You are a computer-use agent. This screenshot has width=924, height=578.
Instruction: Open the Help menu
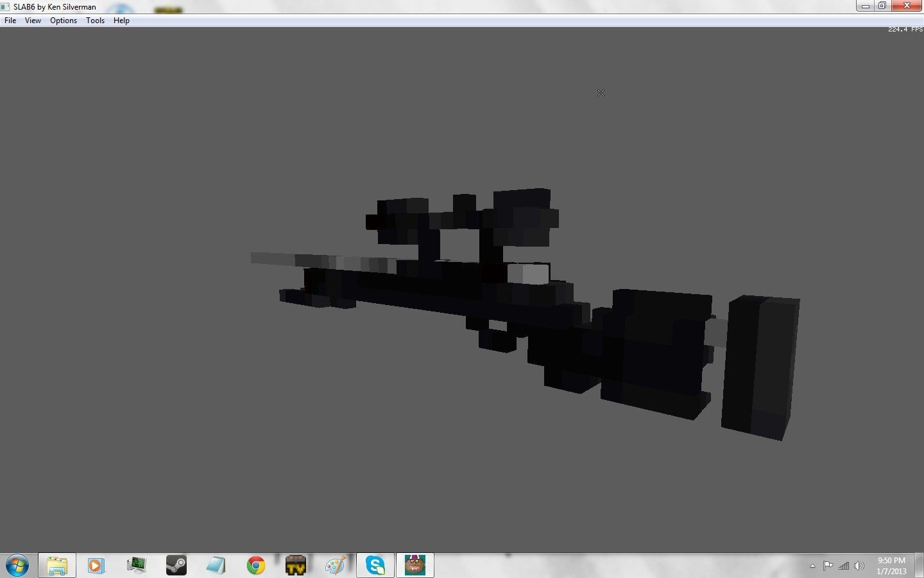121,21
